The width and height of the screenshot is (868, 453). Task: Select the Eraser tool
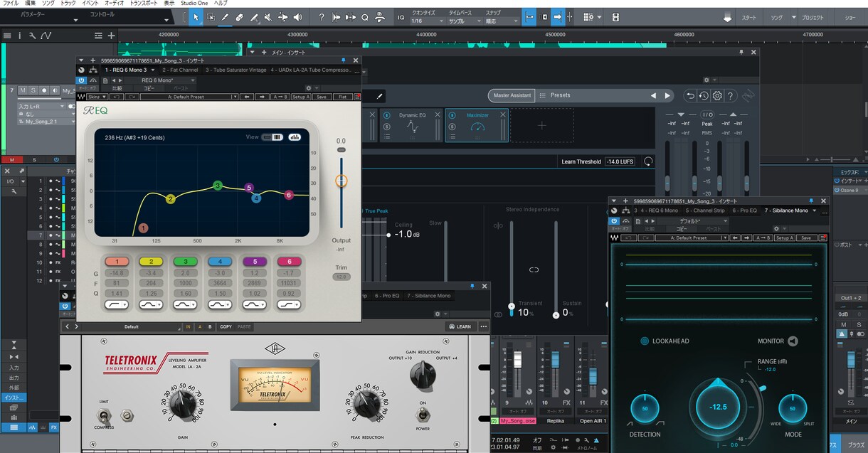click(239, 17)
